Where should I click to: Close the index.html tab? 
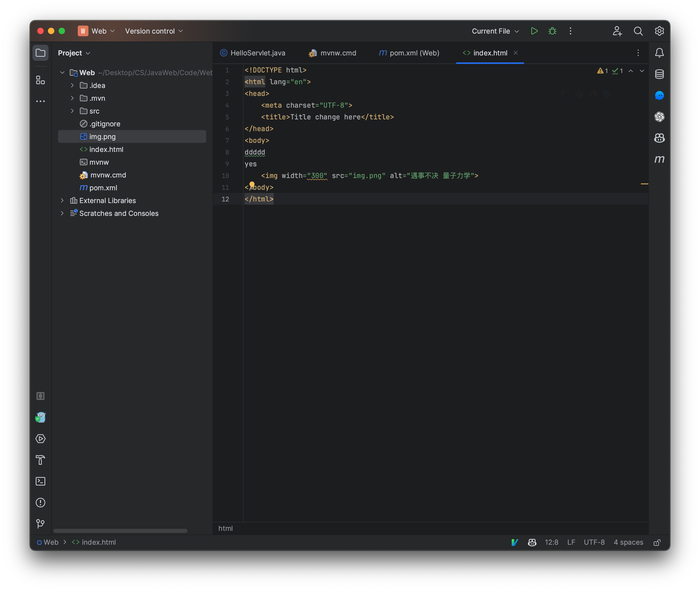516,53
